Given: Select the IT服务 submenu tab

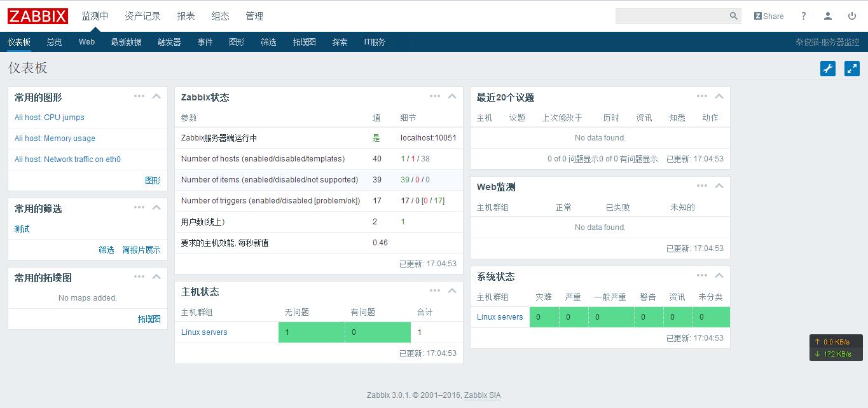Looking at the screenshot, I should (x=375, y=42).
